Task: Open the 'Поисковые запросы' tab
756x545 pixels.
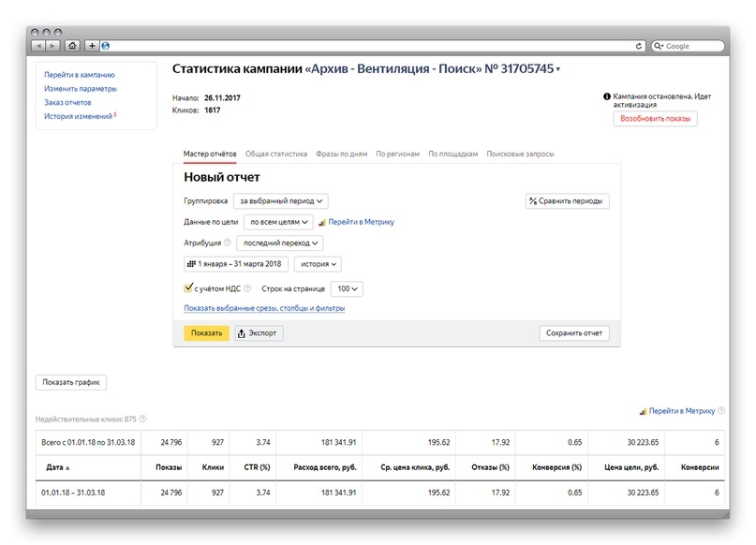Action: (520, 154)
